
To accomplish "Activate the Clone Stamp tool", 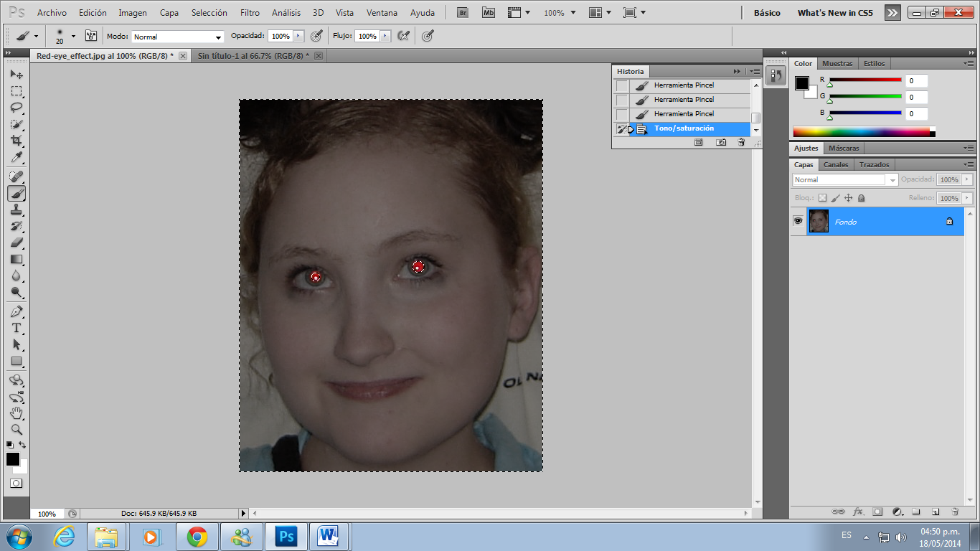I will click(16, 209).
